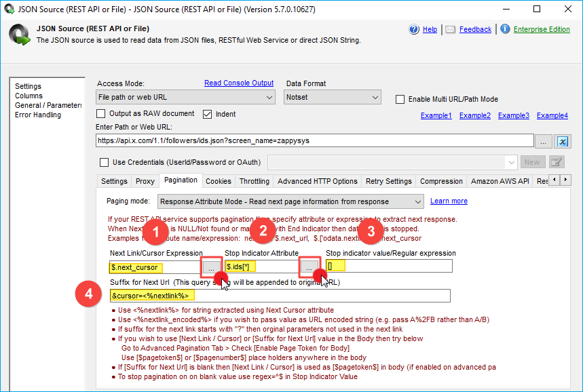Open the Advanced HTTP Options tab

click(x=318, y=181)
